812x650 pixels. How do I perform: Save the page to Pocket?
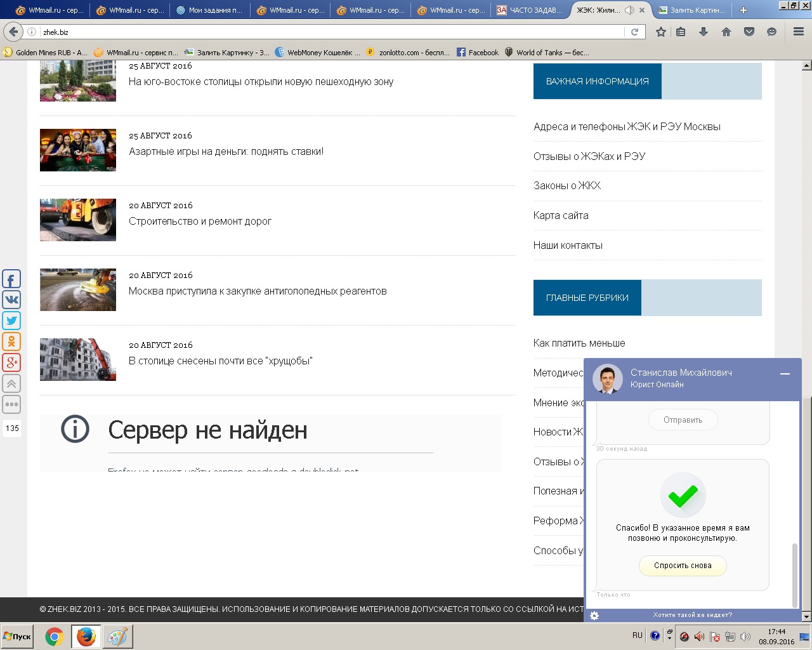749,32
